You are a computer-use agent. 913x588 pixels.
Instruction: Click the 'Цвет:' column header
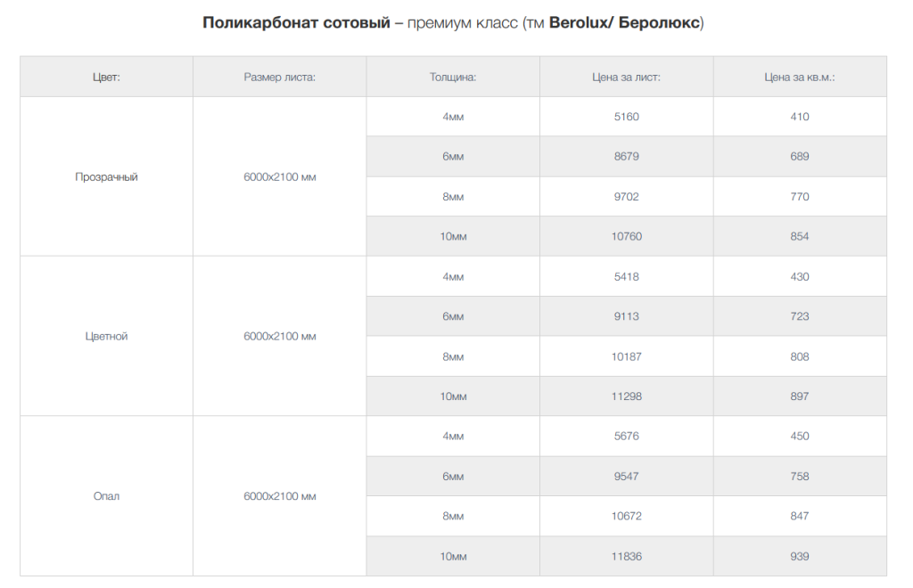(106, 77)
